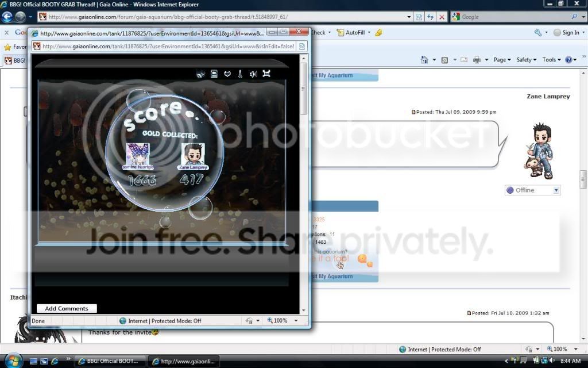Screen dimensions: 588x368
Task: Open the Tools menu dropdown
Action: point(551,60)
